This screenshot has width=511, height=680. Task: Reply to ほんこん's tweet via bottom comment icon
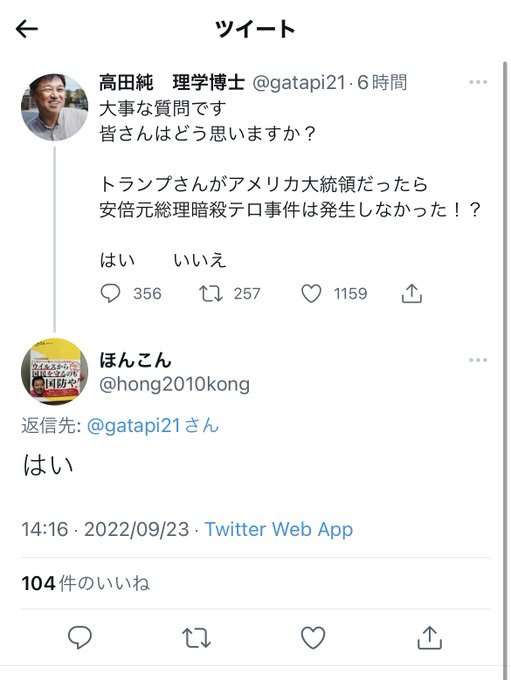80,638
